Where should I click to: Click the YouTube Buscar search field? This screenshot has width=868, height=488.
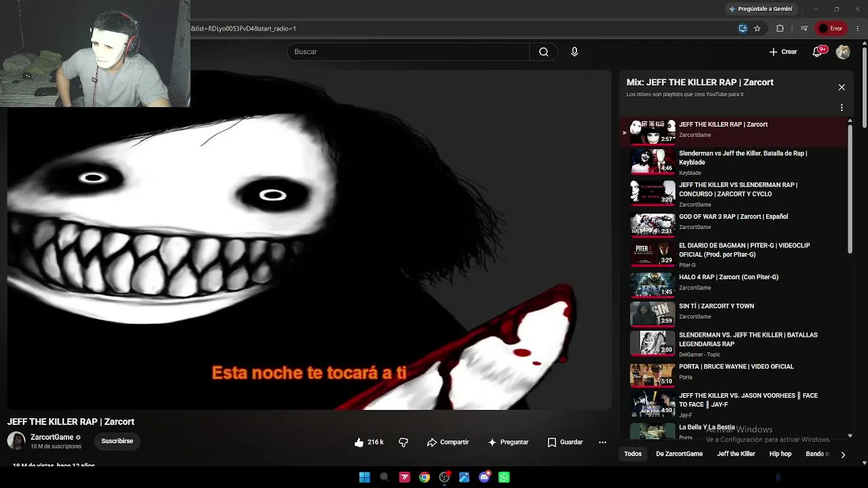(x=408, y=52)
